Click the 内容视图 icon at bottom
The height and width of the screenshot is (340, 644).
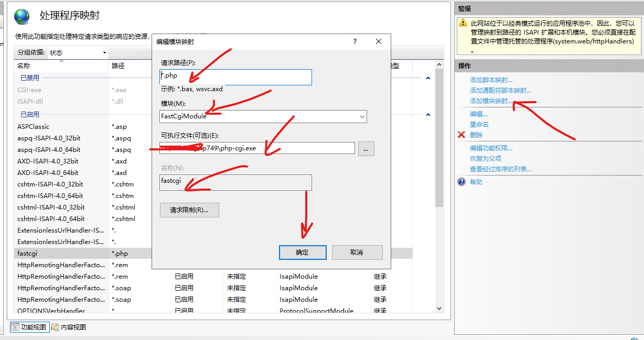pyautogui.click(x=55, y=327)
